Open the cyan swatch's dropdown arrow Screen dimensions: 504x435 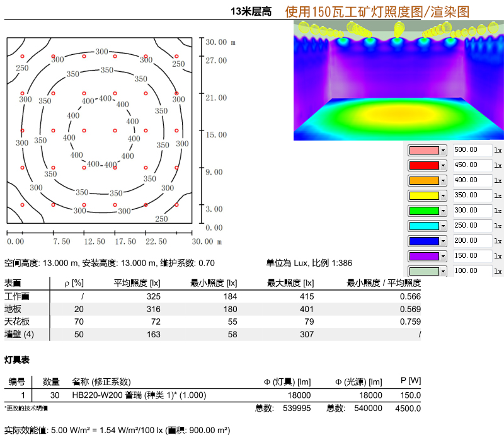(443, 226)
